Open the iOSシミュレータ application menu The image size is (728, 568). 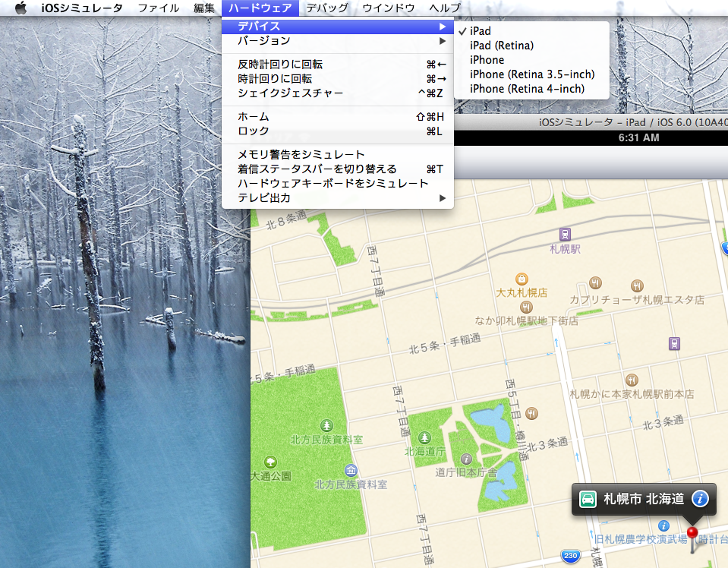click(82, 8)
